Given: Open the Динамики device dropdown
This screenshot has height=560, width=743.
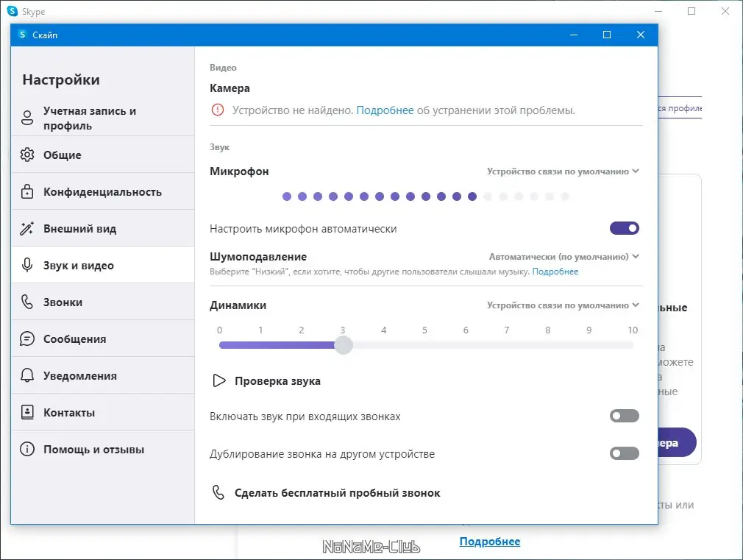Looking at the screenshot, I should 563,305.
